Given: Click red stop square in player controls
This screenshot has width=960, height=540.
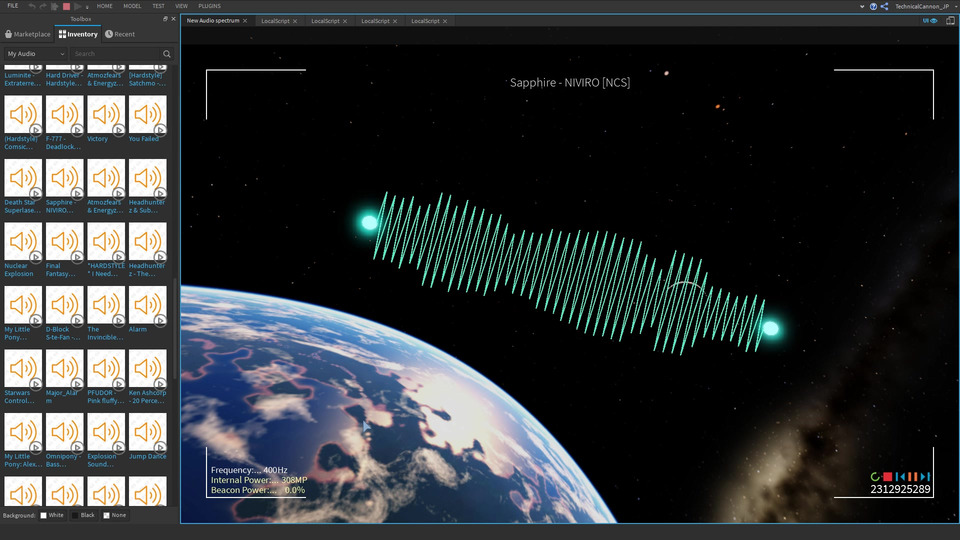Looking at the screenshot, I should [x=887, y=476].
